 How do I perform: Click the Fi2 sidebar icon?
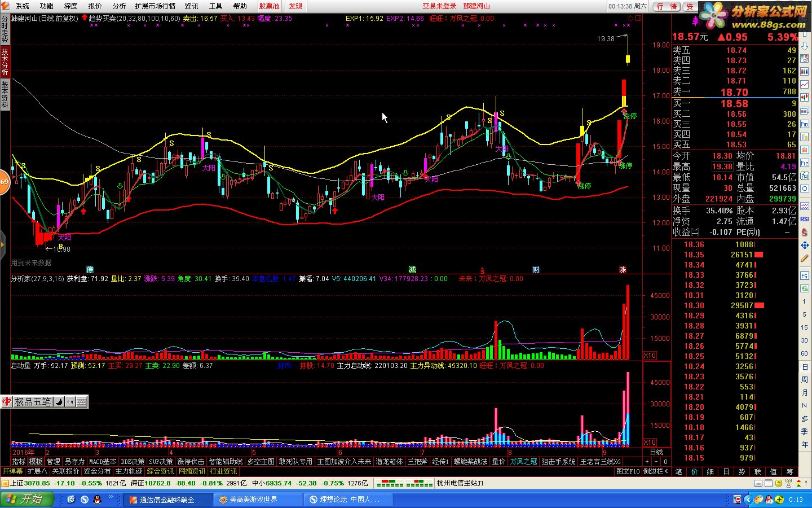(x=805, y=164)
